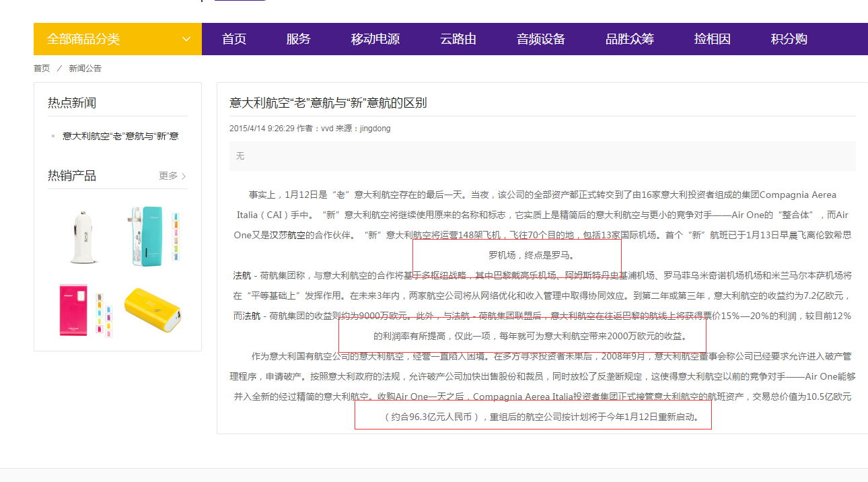Navigate to 音频设备 section
The image size is (868, 482).
click(541, 39)
